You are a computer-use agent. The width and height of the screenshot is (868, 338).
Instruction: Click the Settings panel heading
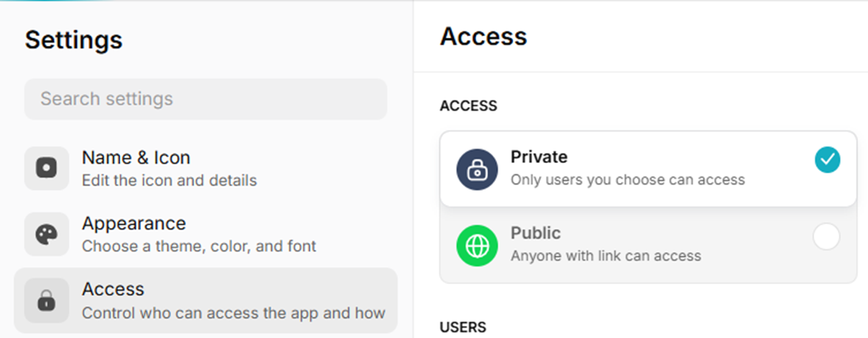(x=74, y=41)
